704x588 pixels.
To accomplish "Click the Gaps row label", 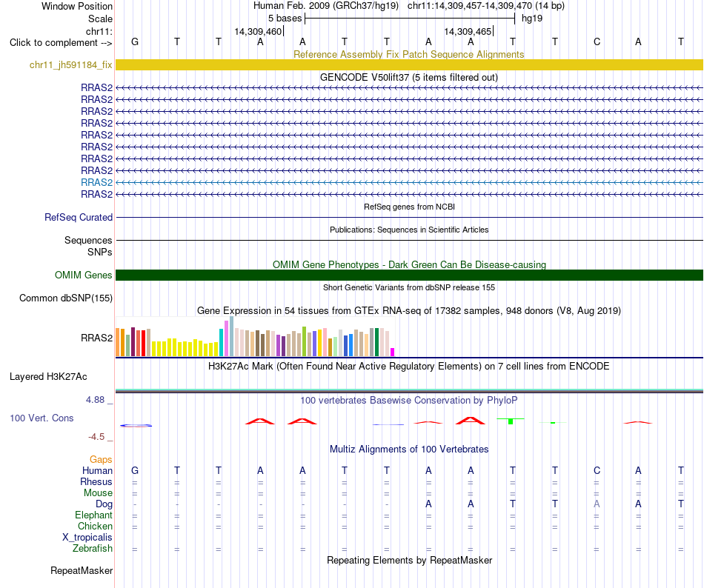I will tap(101, 459).
